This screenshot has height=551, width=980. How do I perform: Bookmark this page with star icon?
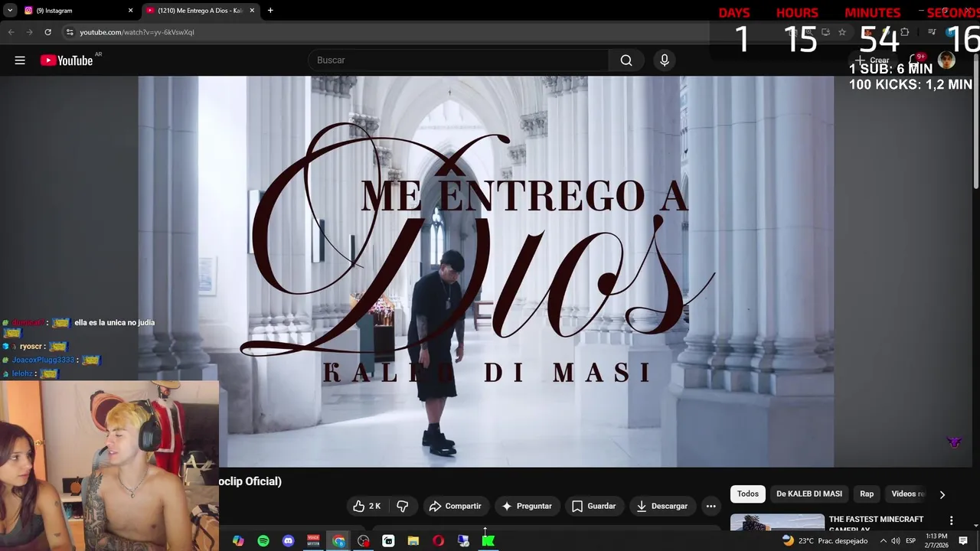click(842, 32)
